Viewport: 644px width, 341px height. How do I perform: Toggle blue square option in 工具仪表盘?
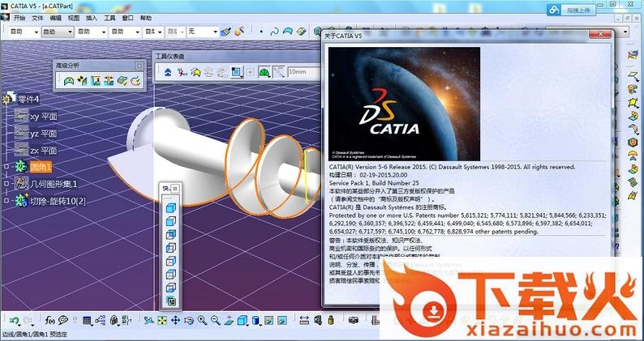point(237,72)
